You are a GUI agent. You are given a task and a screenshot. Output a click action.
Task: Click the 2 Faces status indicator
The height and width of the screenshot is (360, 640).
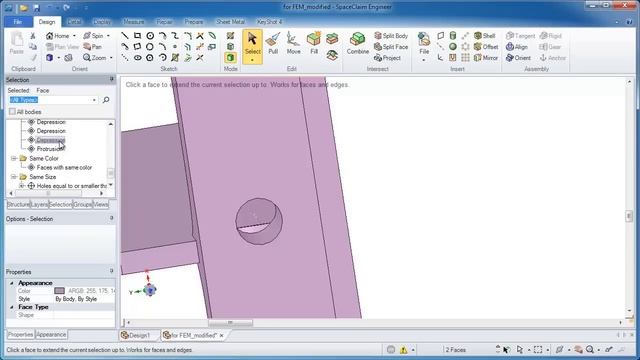[x=455, y=350]
